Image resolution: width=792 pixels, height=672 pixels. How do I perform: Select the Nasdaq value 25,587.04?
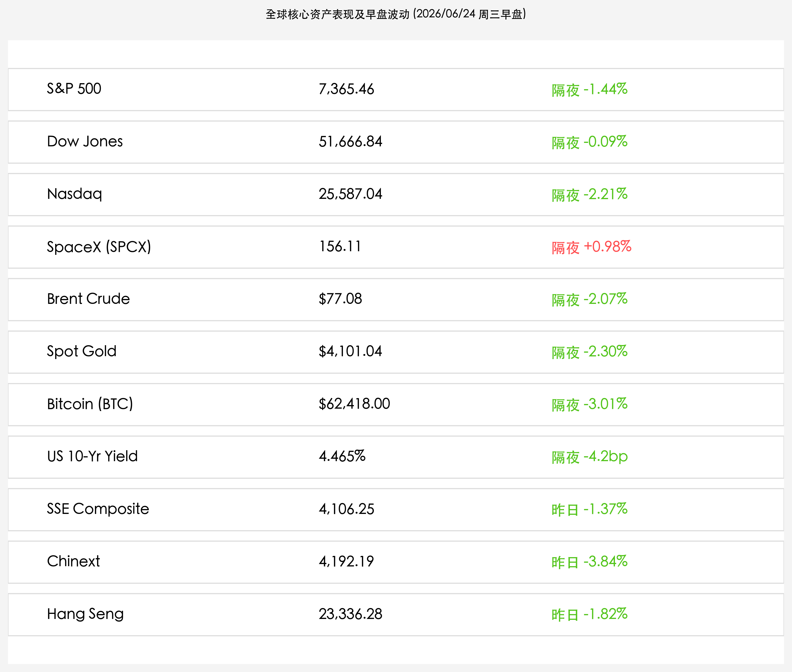[x=350, y=194]
